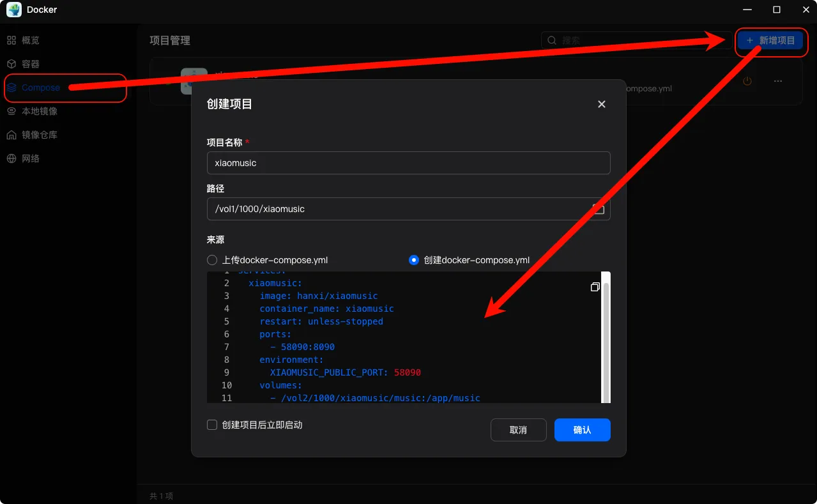This screenshot has width=817, height=504.
Task: Click the 项目管理 heading text
Action: tap(170, 40)
